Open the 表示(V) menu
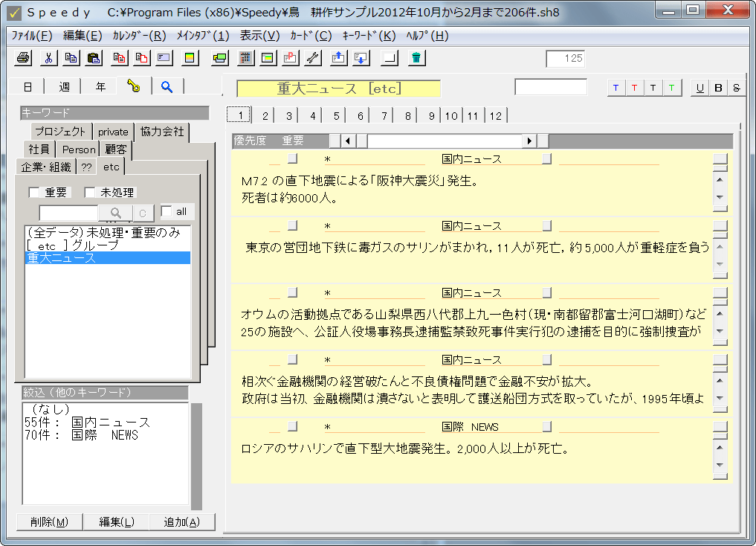Image resolution: width=756 pixels, height=546 pixels. 259,36
